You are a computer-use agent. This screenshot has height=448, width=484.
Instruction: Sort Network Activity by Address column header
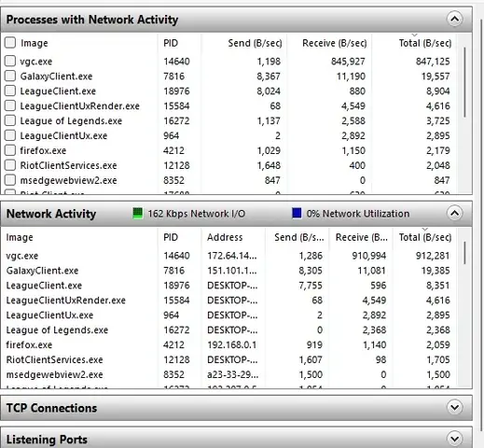click(x=225, y=237)
